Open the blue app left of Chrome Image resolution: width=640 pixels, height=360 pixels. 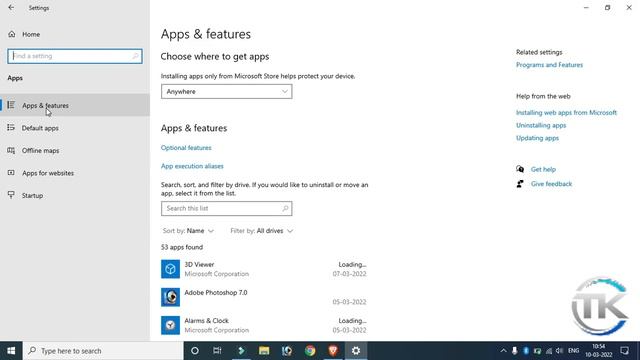[x=287, y=351]
